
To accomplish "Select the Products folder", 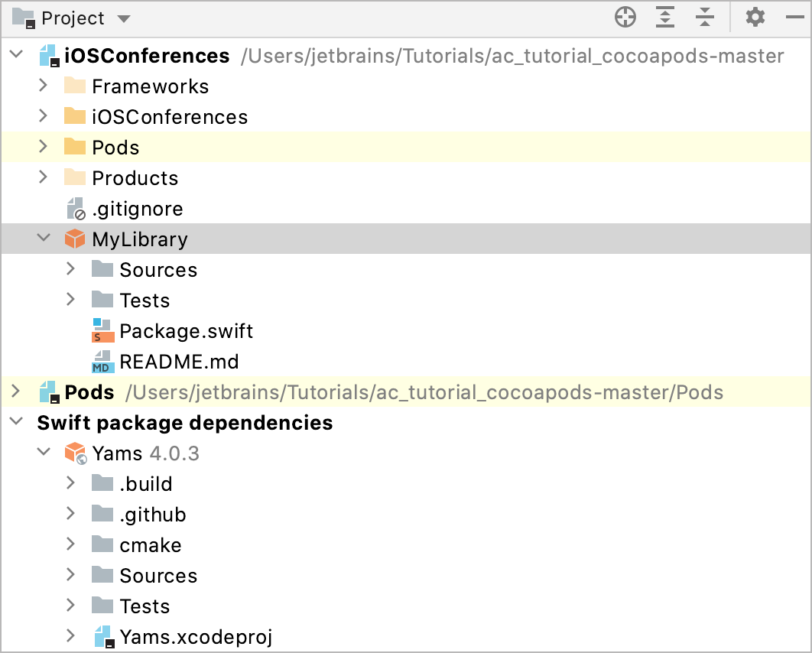I will (135, 178).
